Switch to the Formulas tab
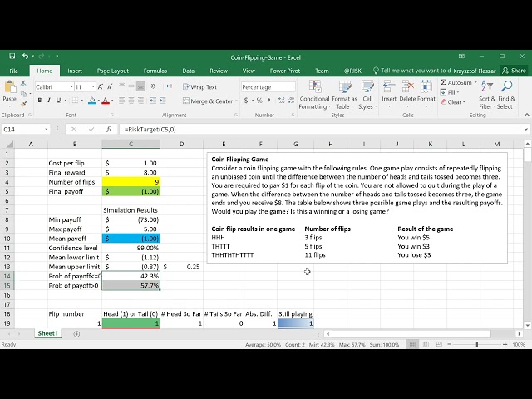532x399 pixels. point(155,71)
